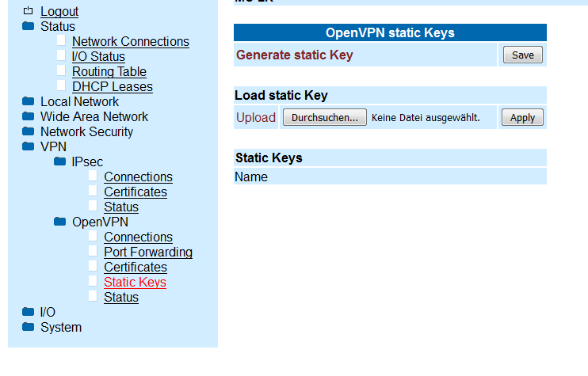
Task: Open the Network Security menu label
Action: [86, 132]
